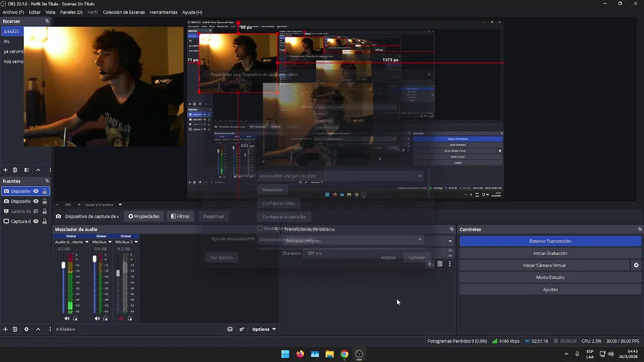The height and width of the screenshot is (362, 644).
Task: Decrease transition duration with down arrow
Action: click(x=450, y=255)
